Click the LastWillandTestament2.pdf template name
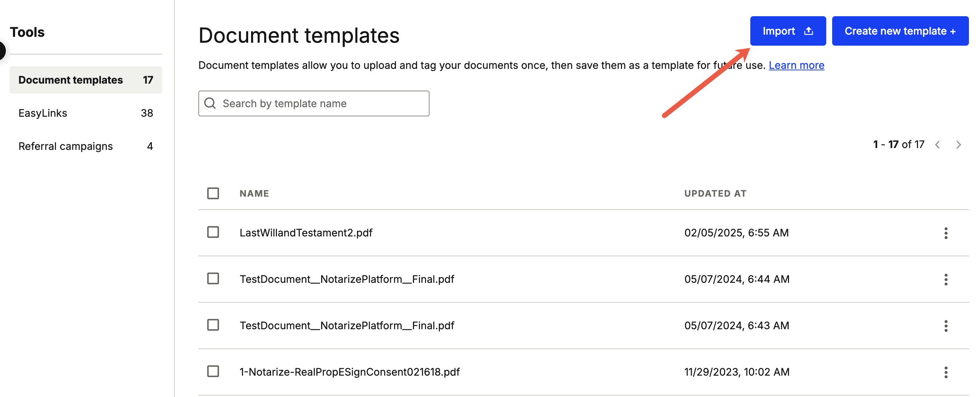The height and width of the screenshot is (397, 980). coord(306,232)
